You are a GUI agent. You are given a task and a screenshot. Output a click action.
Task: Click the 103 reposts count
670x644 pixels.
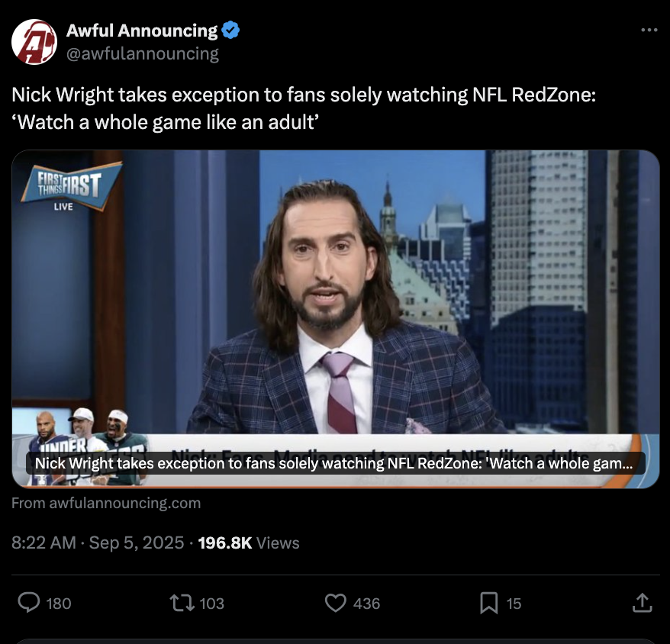point(211,604)
